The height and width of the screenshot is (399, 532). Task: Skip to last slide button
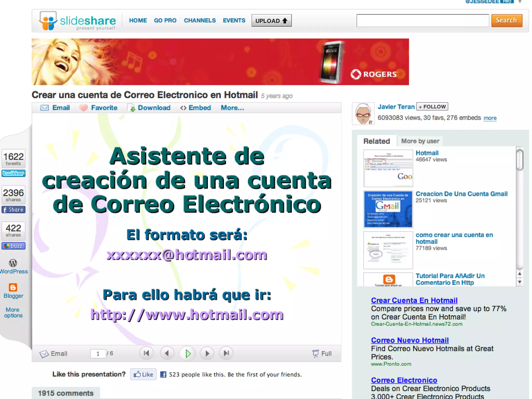click(x=226, y=353)
